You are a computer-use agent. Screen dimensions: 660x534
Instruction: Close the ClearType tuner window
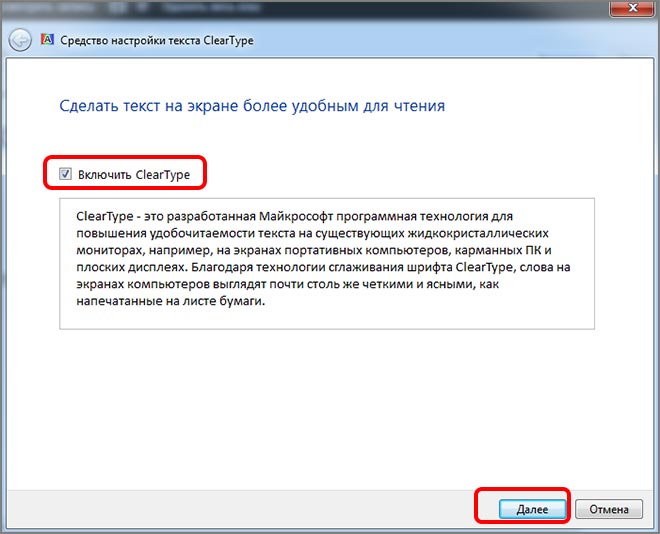coord(632,8)
